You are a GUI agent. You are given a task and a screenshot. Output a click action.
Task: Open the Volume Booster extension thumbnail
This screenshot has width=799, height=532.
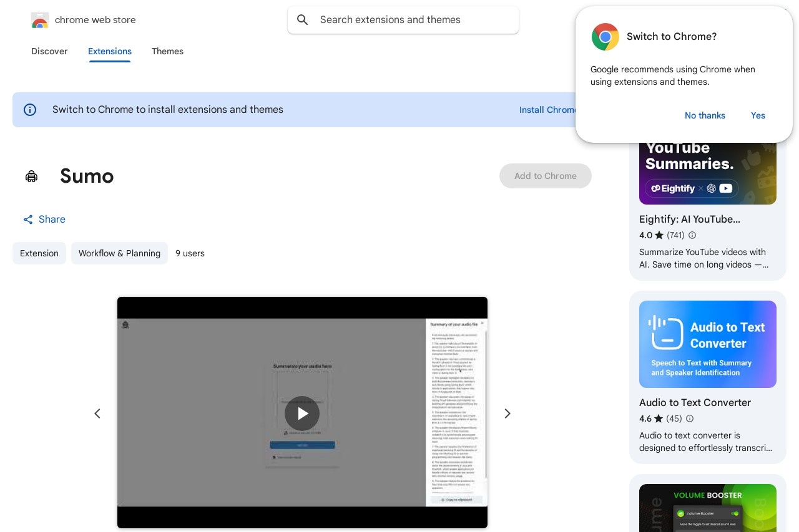[708, 508]
